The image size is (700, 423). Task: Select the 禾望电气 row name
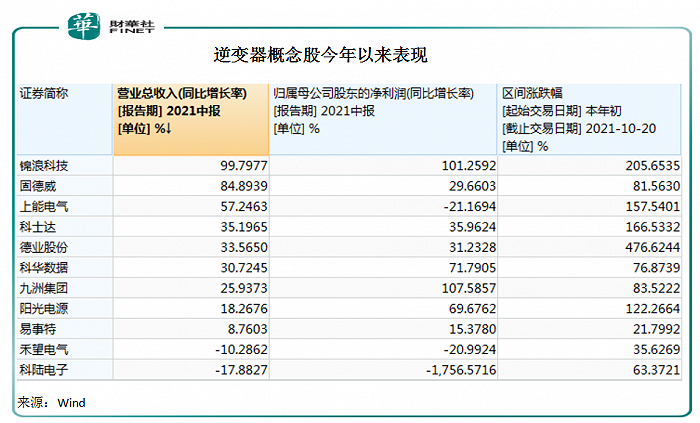tap(44, 349)
